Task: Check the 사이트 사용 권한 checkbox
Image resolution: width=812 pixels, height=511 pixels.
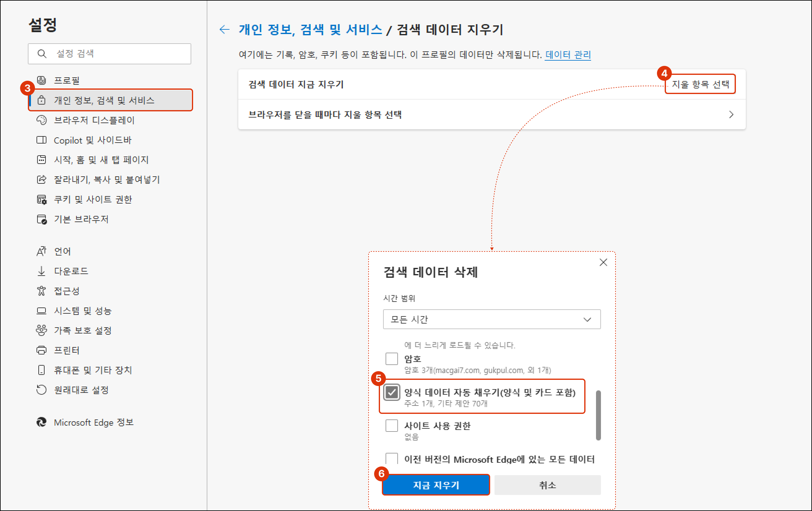Action: [391, 426]
